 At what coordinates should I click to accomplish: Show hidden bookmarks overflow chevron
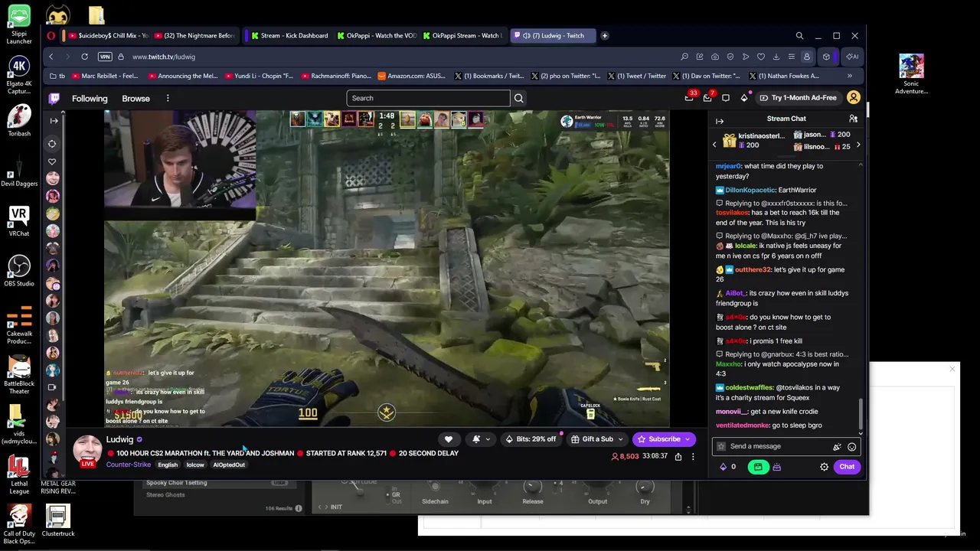click(x=849, y=76)
